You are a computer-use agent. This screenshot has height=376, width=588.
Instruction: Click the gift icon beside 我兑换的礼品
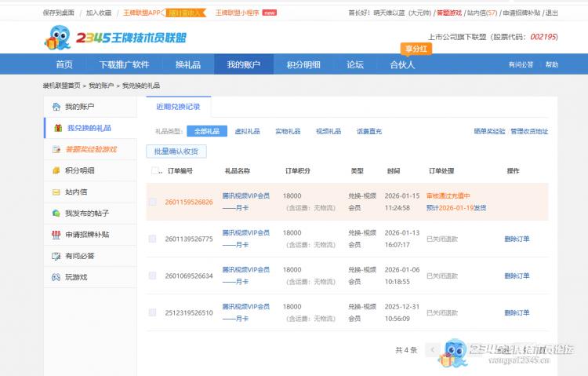[x=57, y=128]
